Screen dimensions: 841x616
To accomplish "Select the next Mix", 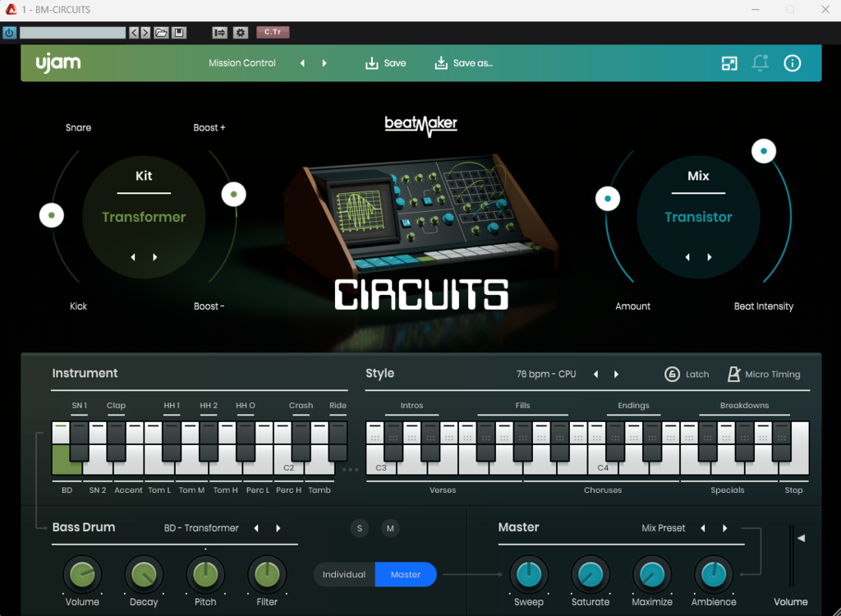I will click(x=710, y=257).
